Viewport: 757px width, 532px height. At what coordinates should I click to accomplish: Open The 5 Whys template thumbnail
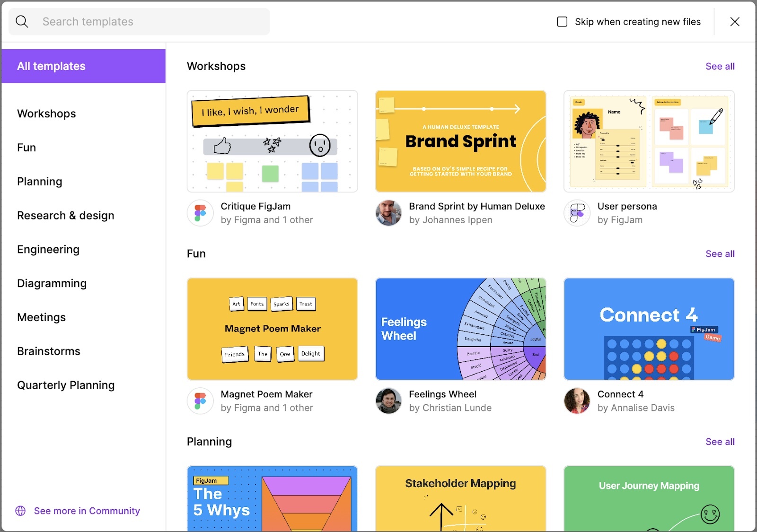point(273,498)
